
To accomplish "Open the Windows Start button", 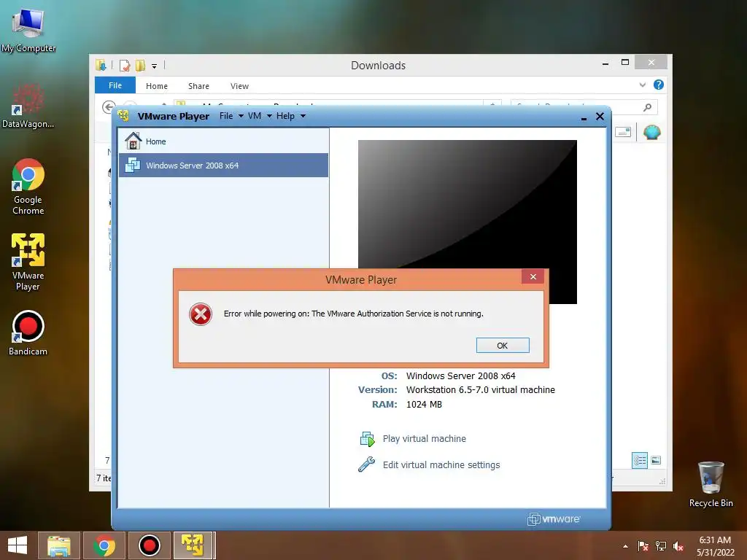I will coord(18,545).
